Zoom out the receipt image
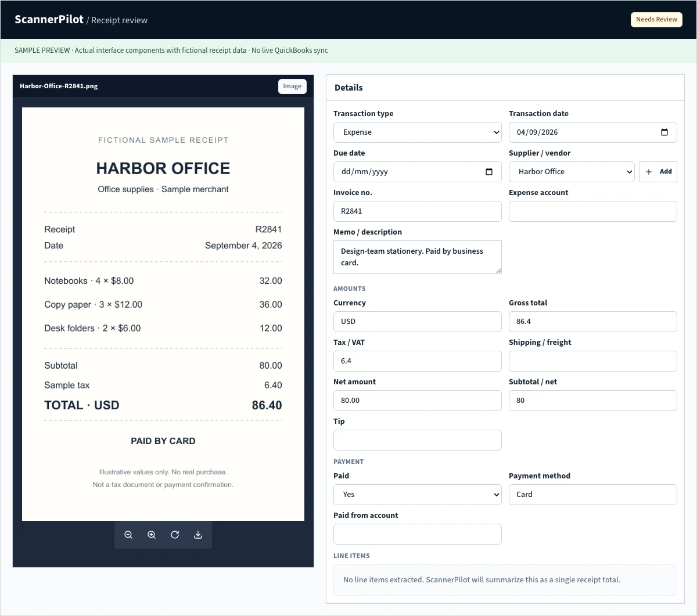 coord(128,535)
